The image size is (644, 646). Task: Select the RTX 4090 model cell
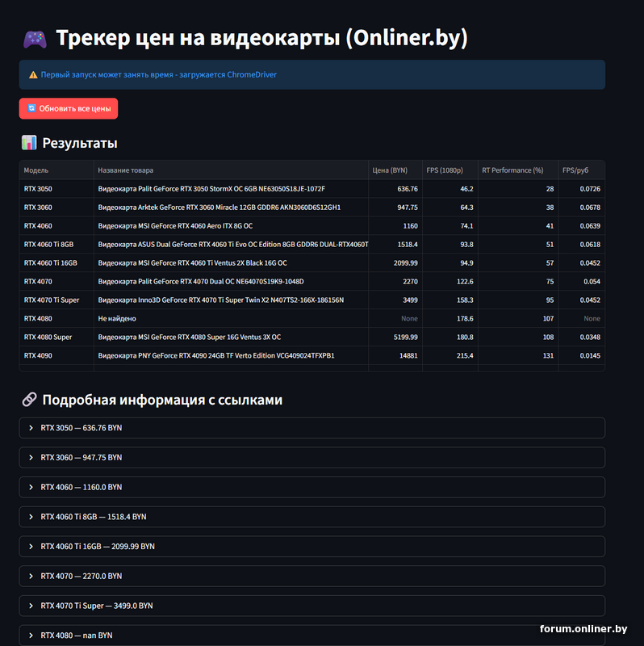(x=56, y=355)
